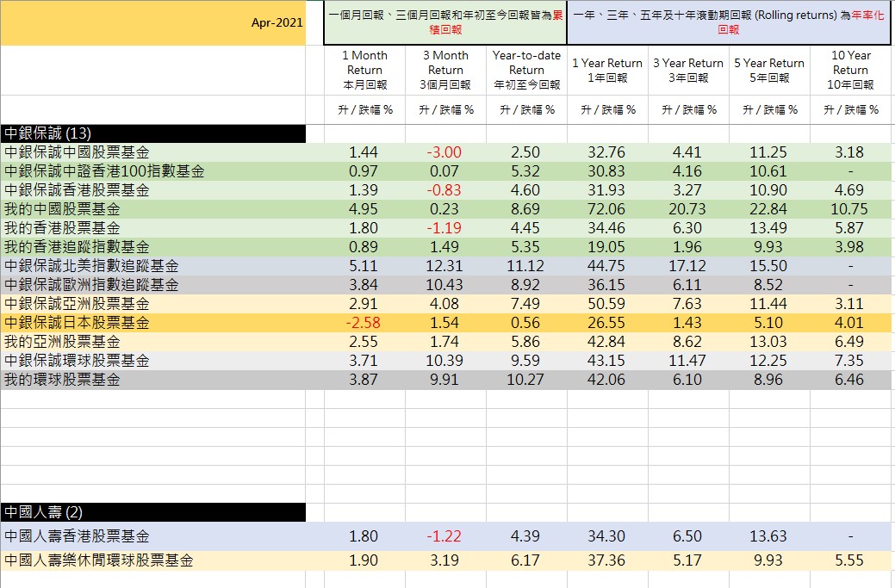Viewport: 895px width, 588px height.
Task: Select the 升/跌幅% label under 10 Year Return
Action: 851,109
